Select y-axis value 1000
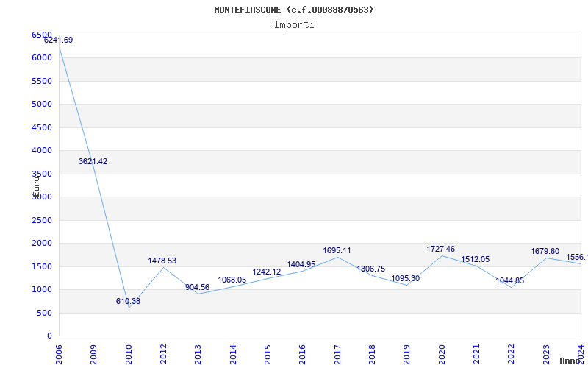 click(42, 289)
